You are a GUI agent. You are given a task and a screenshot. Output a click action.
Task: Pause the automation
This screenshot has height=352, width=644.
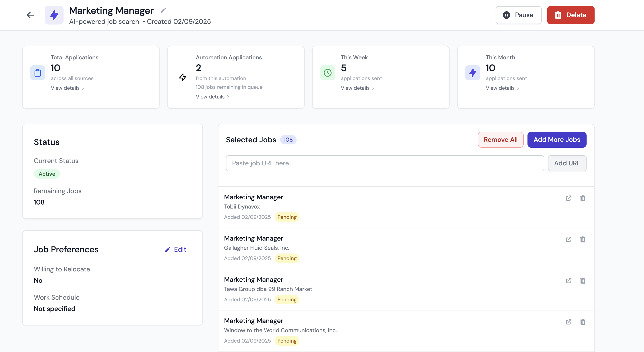tap(519, 15)
